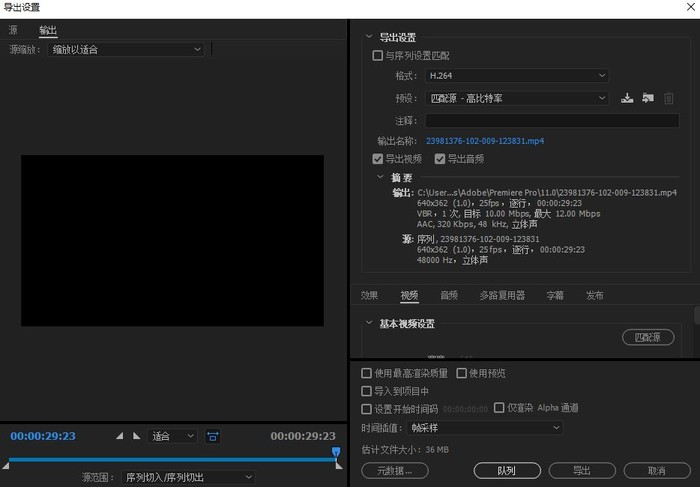Open the 源范围 source range dropdown

coord(189,477)
